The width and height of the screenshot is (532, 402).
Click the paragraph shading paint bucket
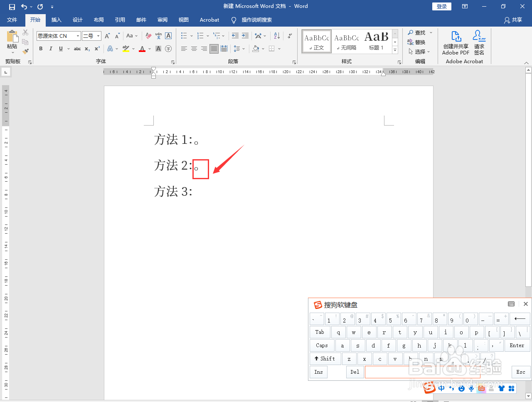(256, 49)
